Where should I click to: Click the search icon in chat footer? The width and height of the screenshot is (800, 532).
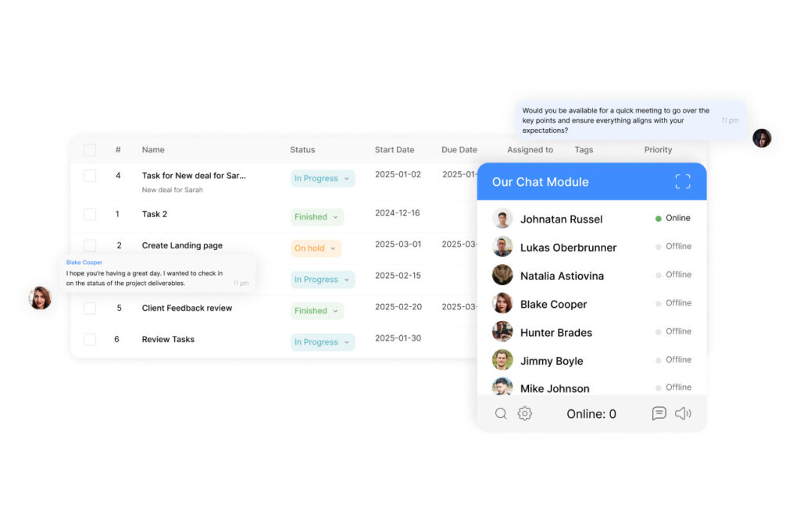501,414
